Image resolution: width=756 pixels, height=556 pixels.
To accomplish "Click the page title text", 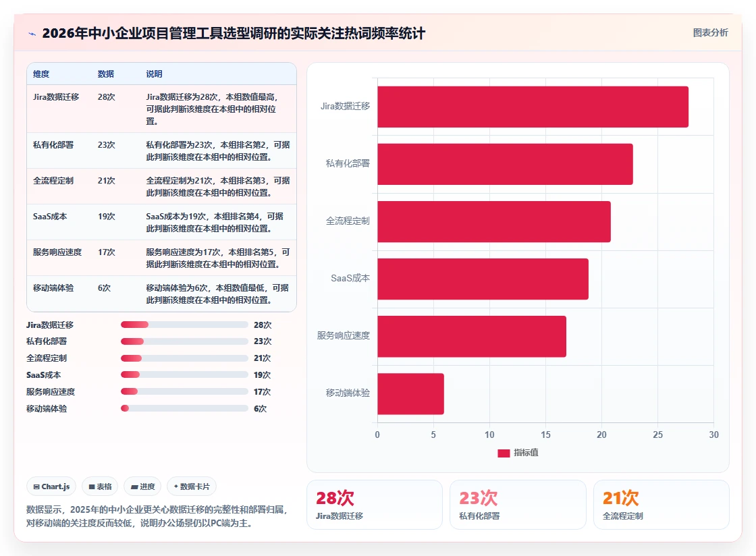I will point(234,33).
